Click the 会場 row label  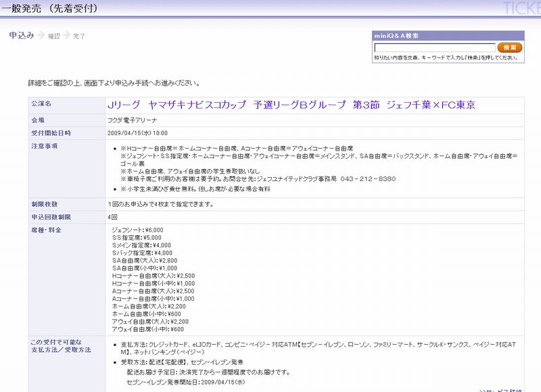pos(38,120)
